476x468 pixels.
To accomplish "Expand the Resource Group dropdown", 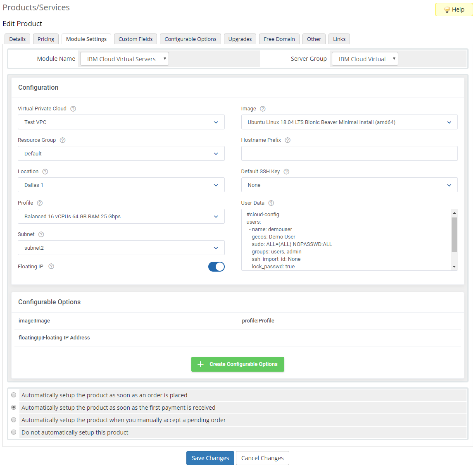I will pos(121,154).
